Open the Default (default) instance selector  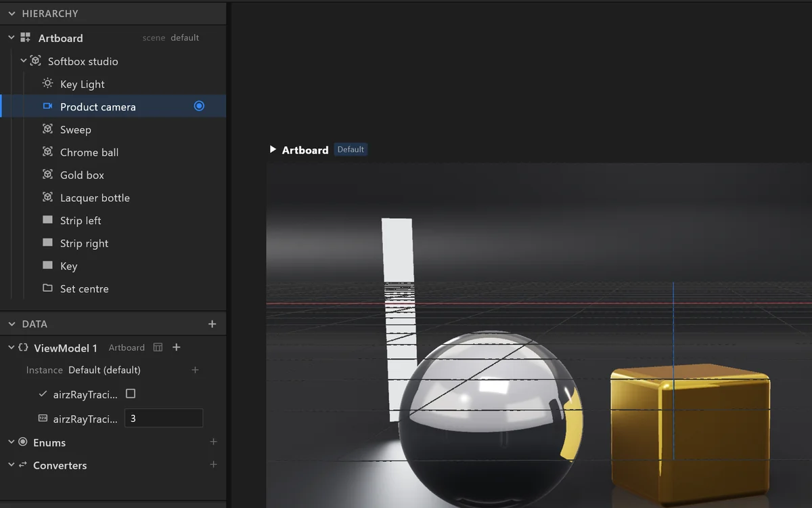pos(104,370)
